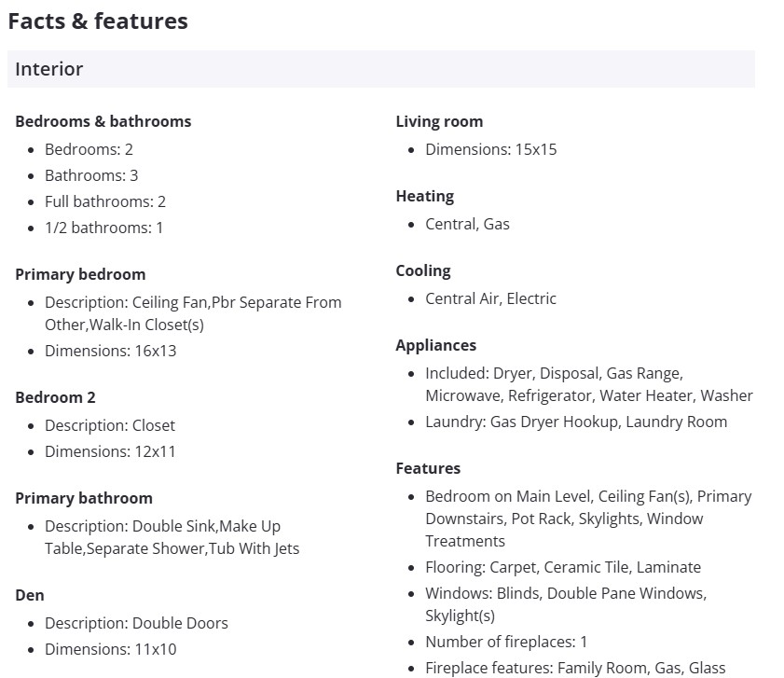
Task: Click the "Primary bathroom" subheading
Action: coord(84,498)
